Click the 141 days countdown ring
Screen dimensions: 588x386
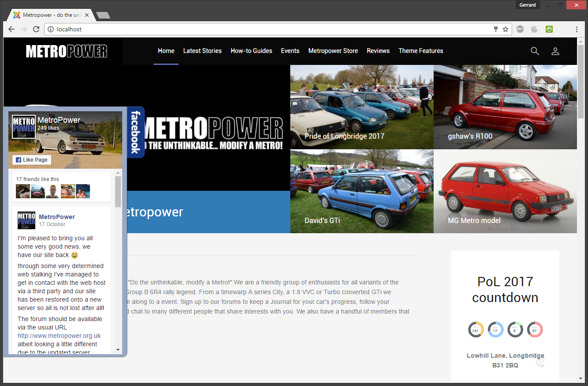(476, 329)
